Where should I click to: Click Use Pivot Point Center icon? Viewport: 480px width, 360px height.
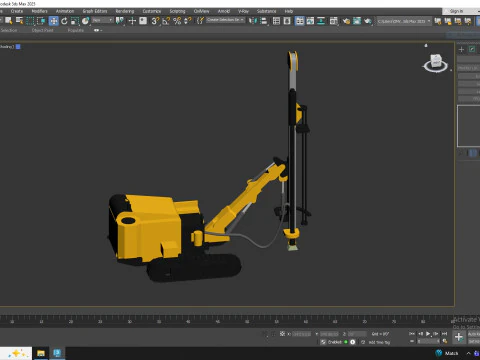point(119,21)
